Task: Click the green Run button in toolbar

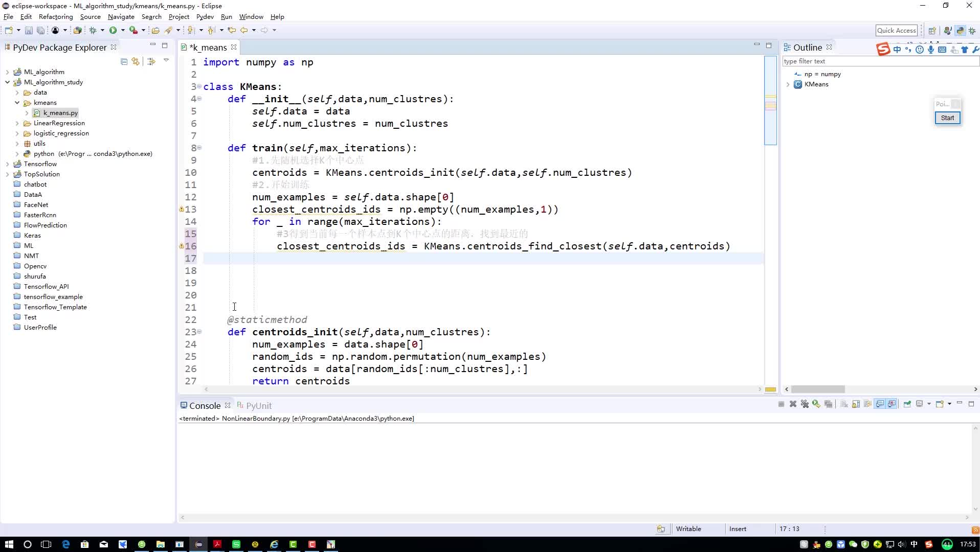Action: pos(113,30)
